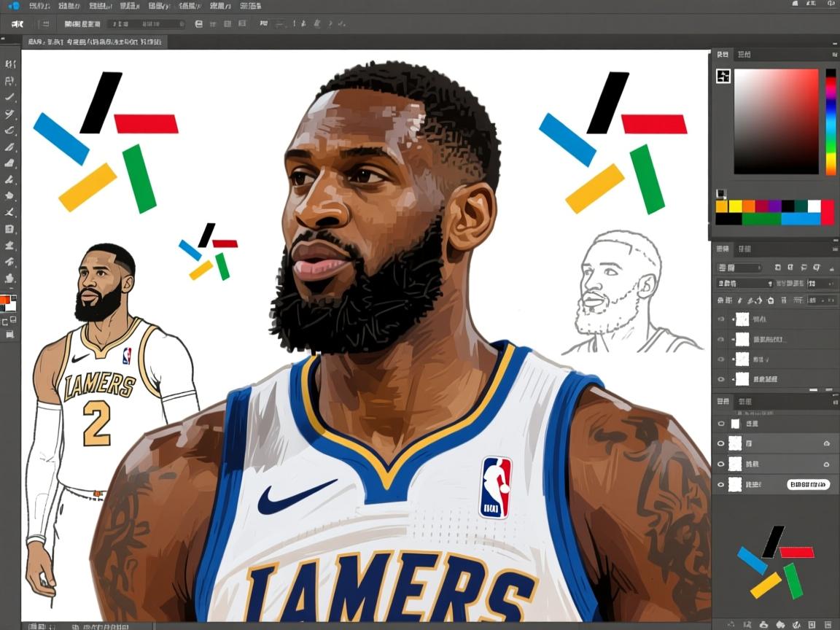
Task: Hide the layer with the white pill badge
Action: click(x=721, y=484)
